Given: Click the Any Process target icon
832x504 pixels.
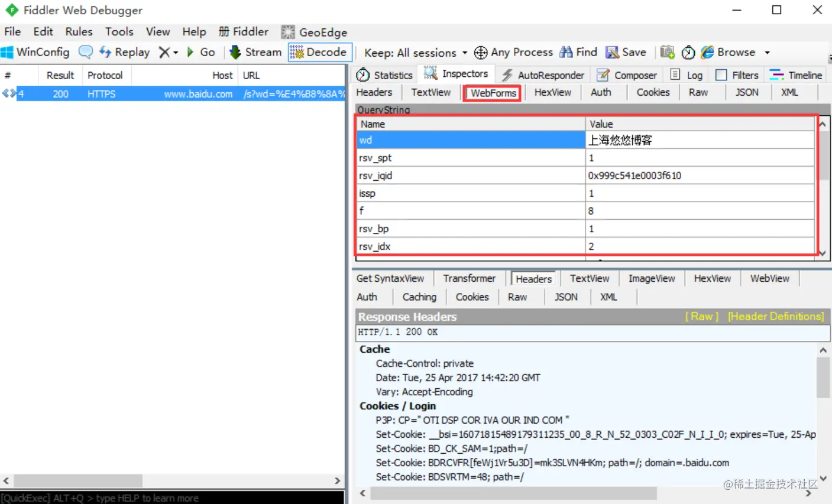Looking at the screenshot, I should (481, 53).
